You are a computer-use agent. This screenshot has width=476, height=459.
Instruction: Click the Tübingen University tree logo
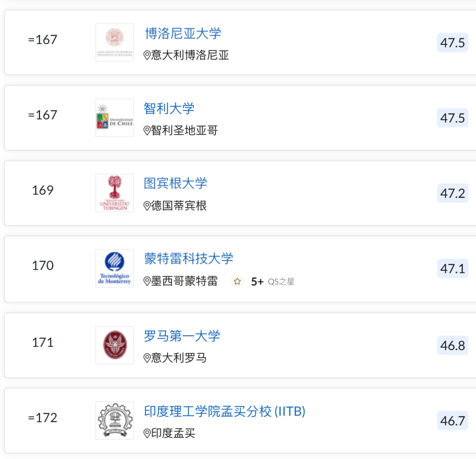115,193
